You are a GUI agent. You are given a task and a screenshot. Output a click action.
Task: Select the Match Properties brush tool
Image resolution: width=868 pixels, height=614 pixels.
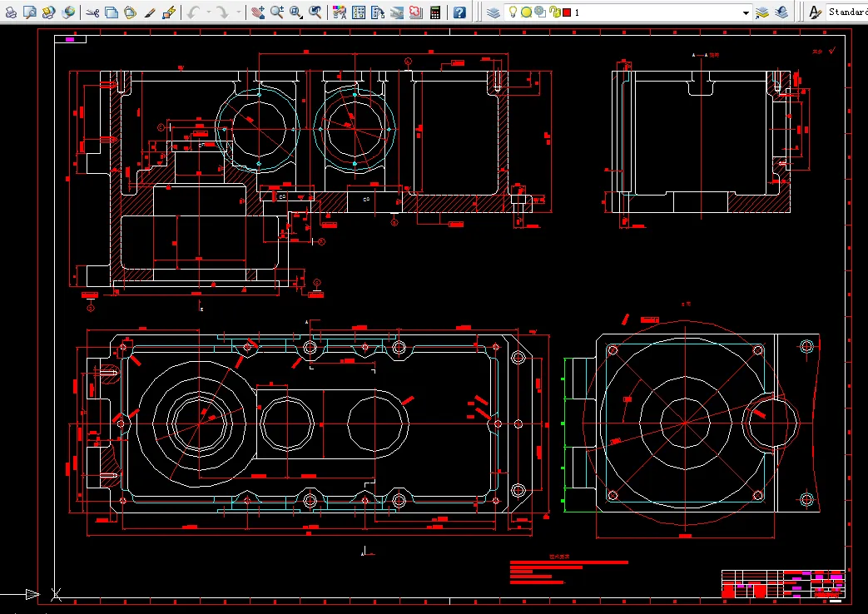coord(150,12)
